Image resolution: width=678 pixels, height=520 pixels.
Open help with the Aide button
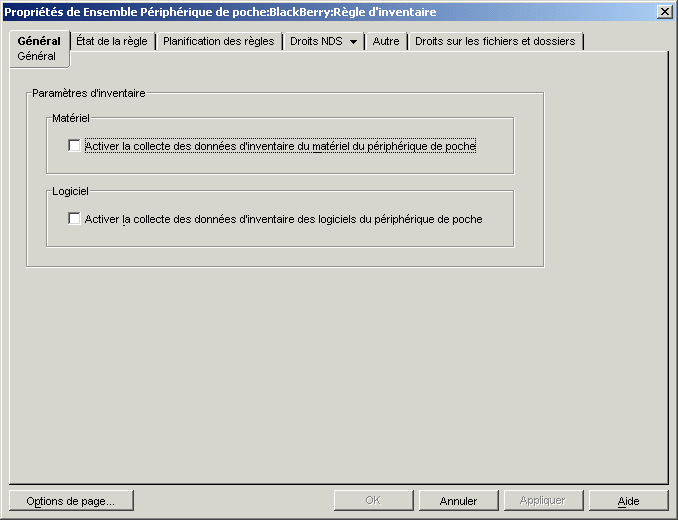[x=628, y=501]
